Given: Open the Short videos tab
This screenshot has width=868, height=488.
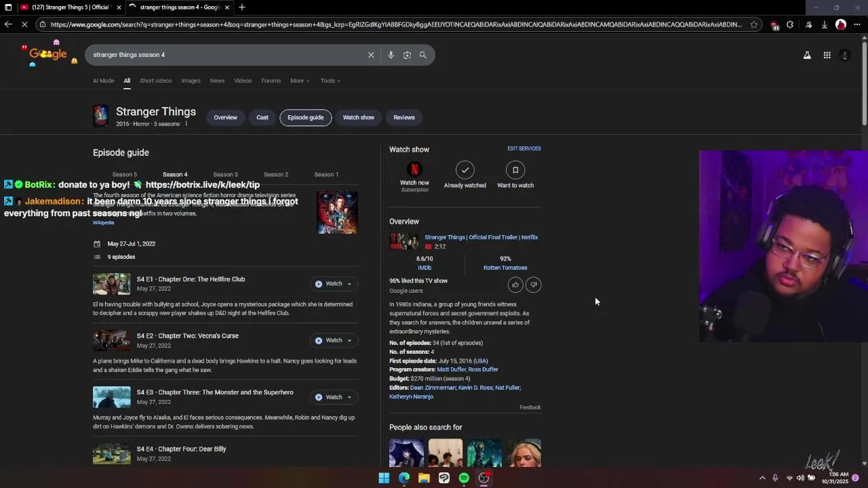Looking at the screenshot, I should point(156,81).
